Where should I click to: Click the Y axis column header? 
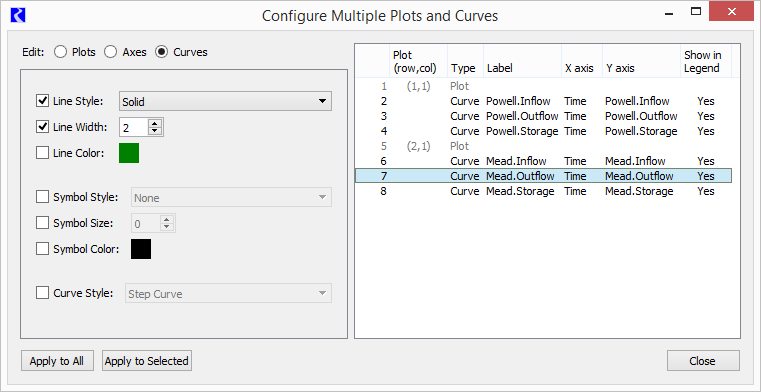pyautogui.click(x=641, y=62)
